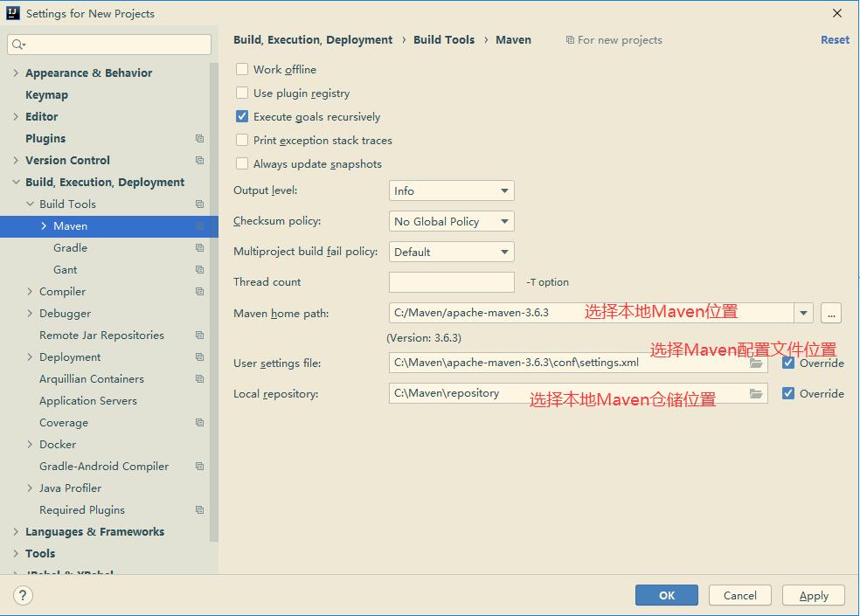Screen dimensions: 860x616
Task: Enable the Work offline checkbox
Action: 242,69
